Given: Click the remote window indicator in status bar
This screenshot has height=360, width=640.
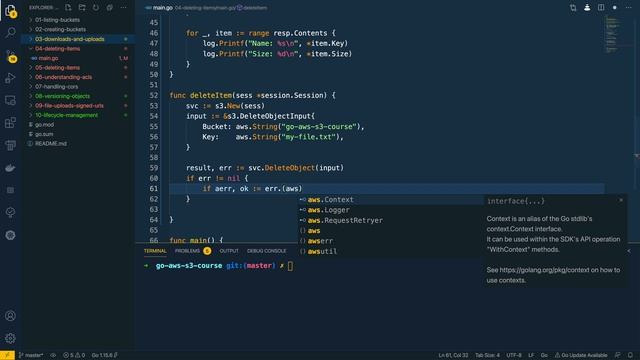Looking at the screenshot, I should click(7, 355).
